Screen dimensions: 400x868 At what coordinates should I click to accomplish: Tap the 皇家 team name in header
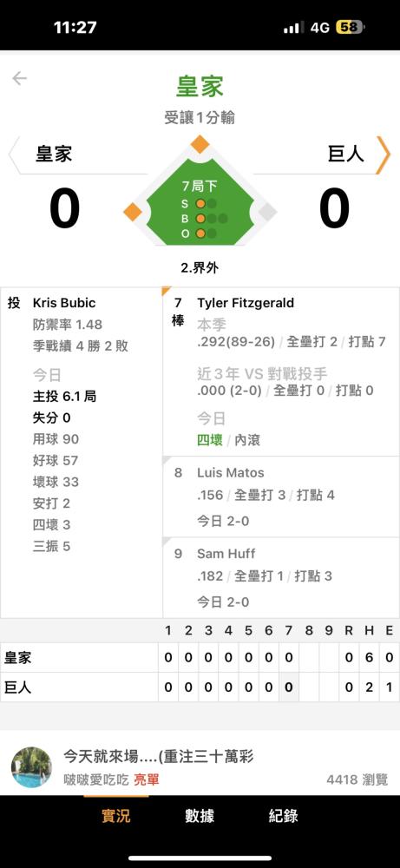coord(200,87)
